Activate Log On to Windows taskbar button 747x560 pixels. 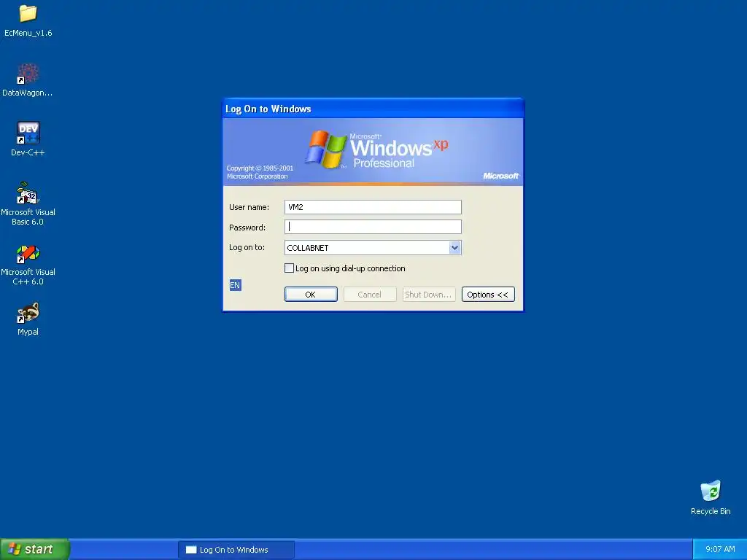click(x=236, y=550)
